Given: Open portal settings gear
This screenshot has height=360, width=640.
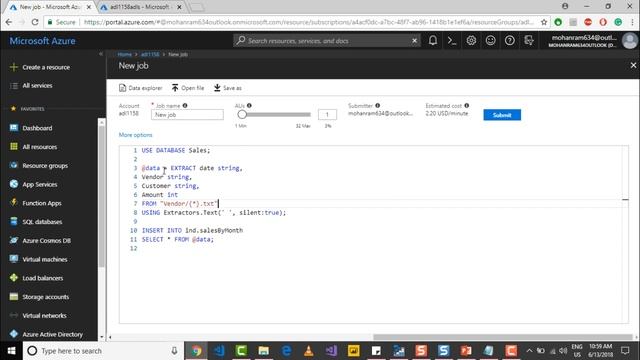Looking at the screenshot, I should tap(471, 40).
